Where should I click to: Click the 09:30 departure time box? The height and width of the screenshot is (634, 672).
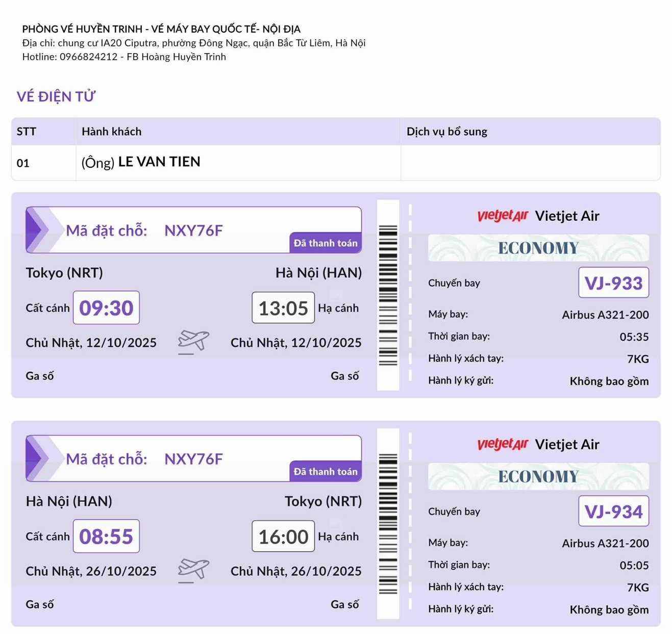(x=106, y=308)
